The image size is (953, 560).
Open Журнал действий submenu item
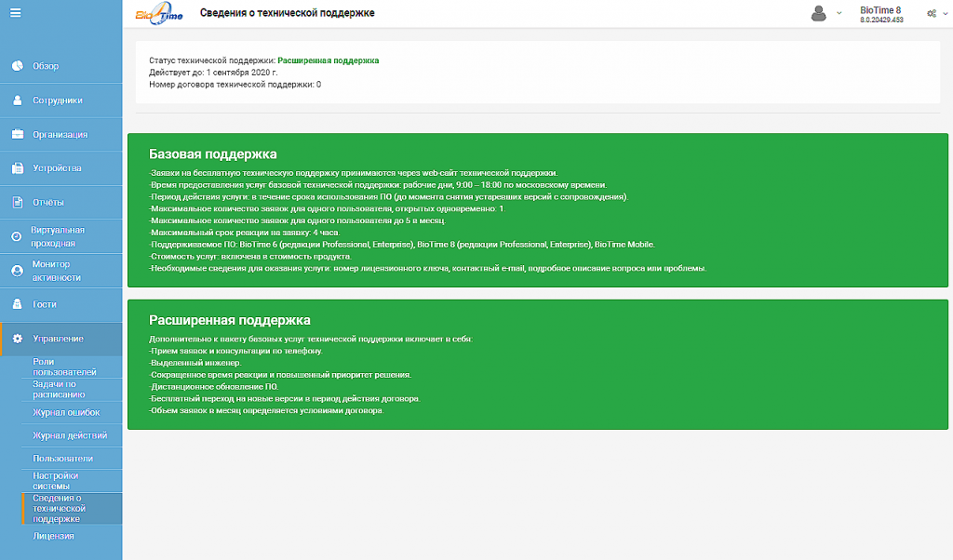coord(72,435)
